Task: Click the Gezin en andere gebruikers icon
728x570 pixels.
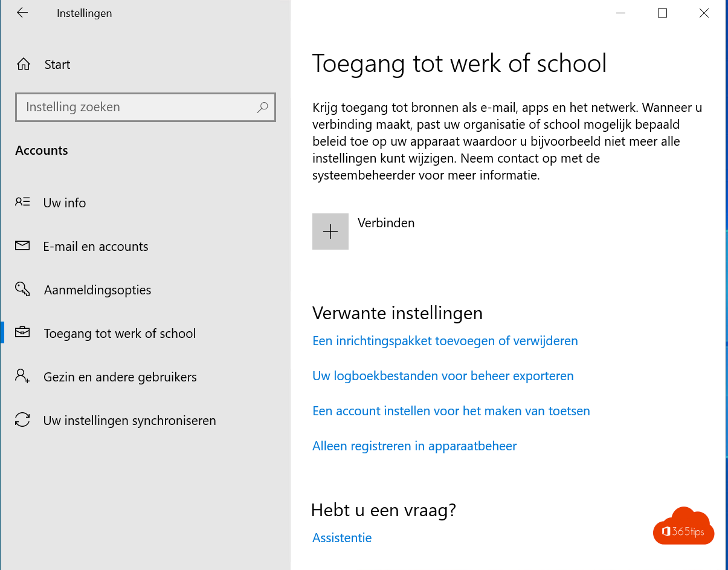Action: (22, 376)
